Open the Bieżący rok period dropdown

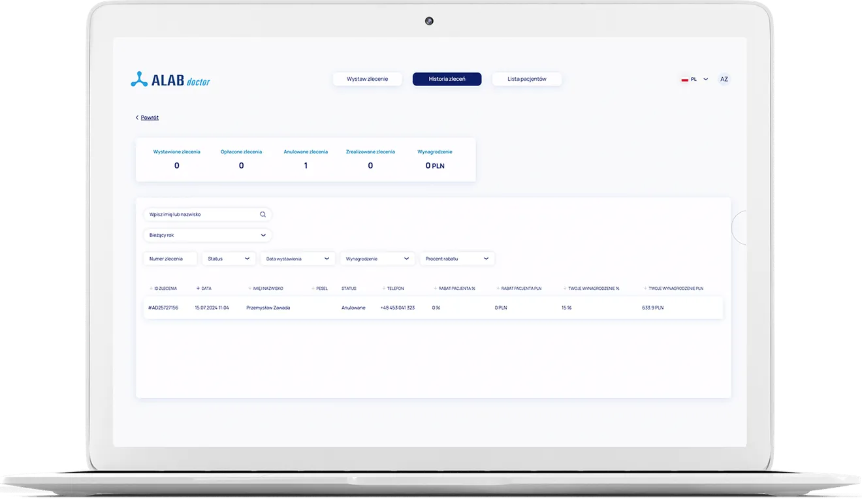tap(207, 235)
